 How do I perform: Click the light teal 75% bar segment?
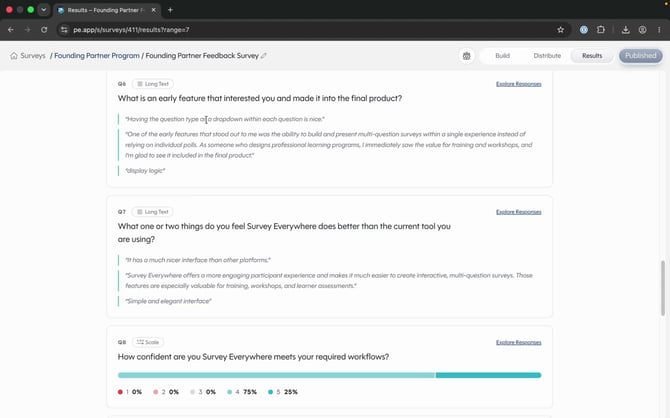tap(276, 375)
